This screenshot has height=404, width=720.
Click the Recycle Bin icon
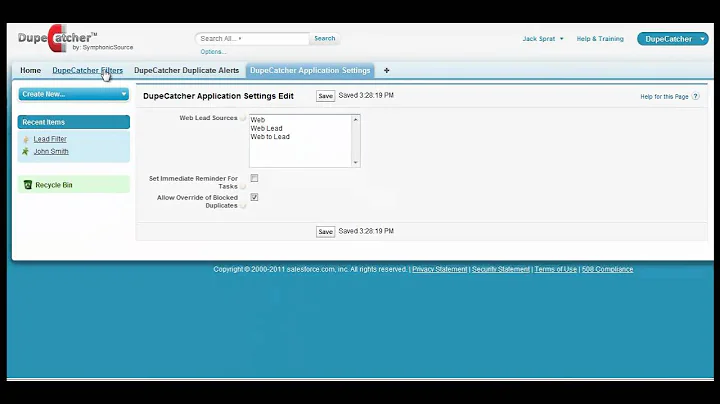pyautogui.click(x=28, y=185)
